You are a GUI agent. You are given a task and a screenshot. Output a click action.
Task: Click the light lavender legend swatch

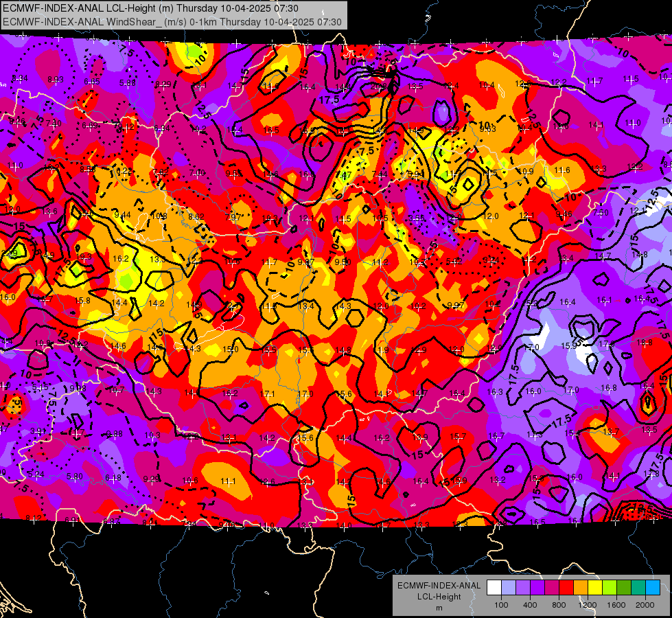pos(509,588)
